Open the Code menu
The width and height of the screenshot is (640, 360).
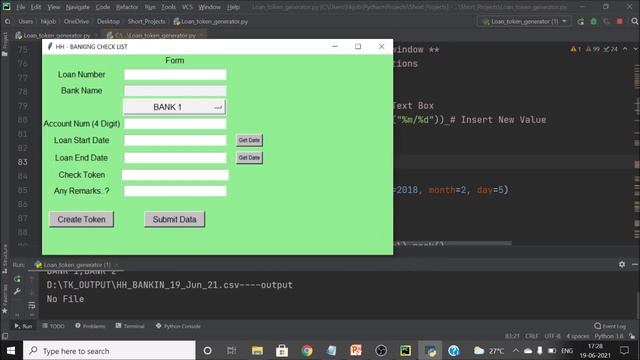[x=102, y=7]
